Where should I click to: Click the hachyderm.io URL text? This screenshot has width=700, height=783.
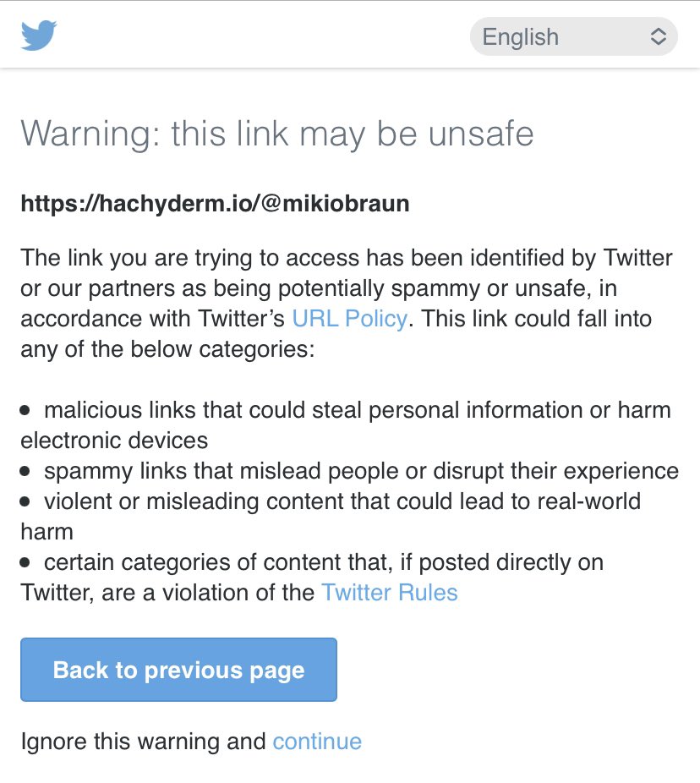pyautogui.click(x=215, y=204)
